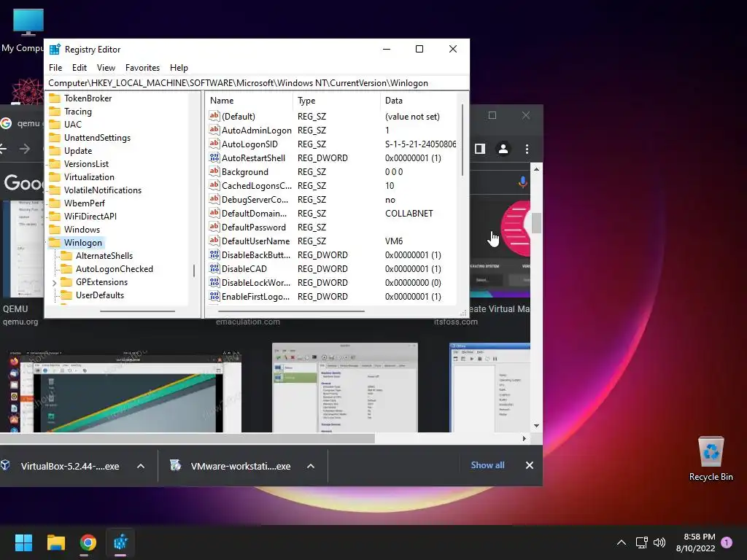Select the Background value icon
The width and height of the screenshot is (747, 560).
click(x=214, y=171)
